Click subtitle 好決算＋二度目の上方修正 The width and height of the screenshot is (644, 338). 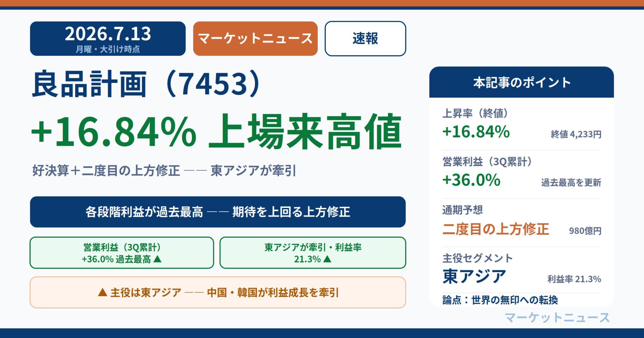[x=106, y=171]
